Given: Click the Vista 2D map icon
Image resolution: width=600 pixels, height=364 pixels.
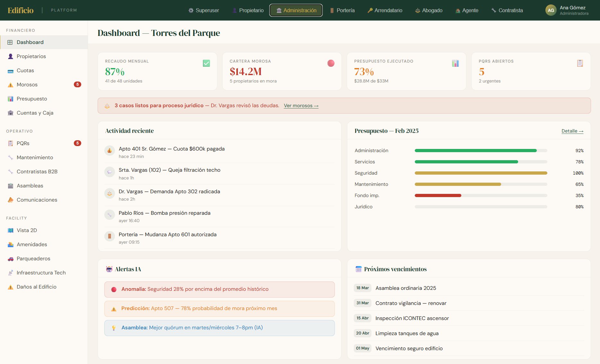Looking at the screenshot, I should click(x=10, y=230).
